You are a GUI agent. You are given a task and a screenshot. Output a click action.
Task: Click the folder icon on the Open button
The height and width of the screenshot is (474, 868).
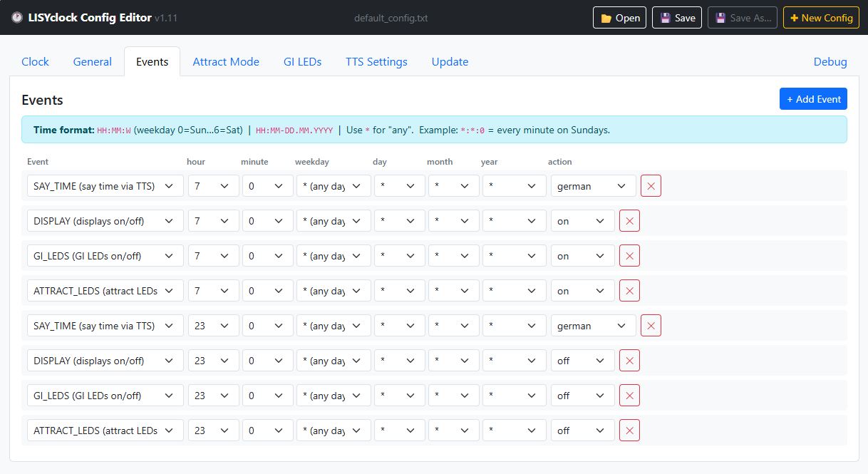pos(605,17)
